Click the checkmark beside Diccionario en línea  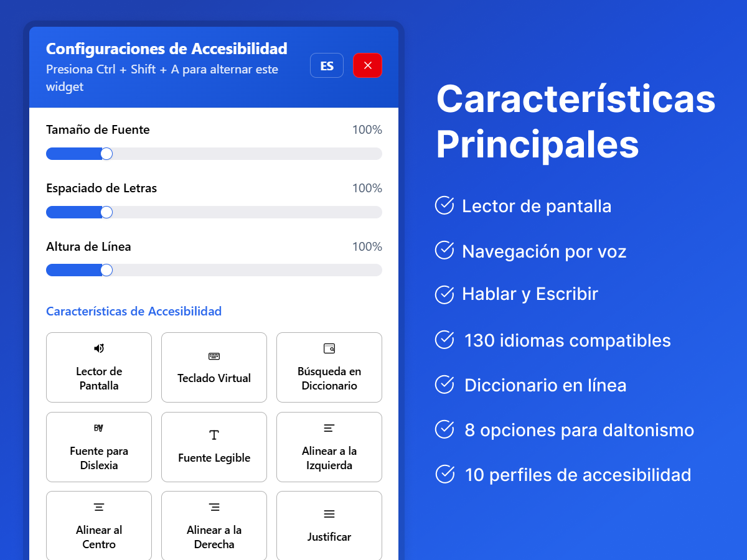coord(444,385)
